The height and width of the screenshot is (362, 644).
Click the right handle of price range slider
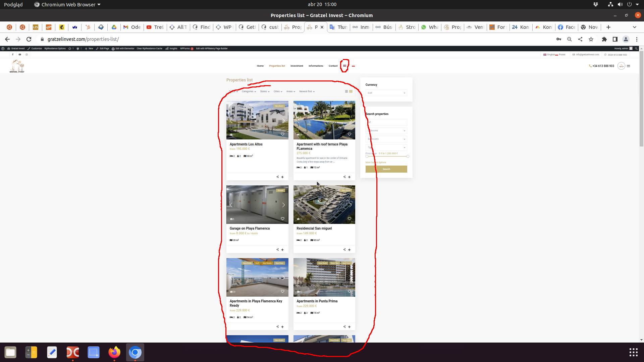tap(408, 156)
